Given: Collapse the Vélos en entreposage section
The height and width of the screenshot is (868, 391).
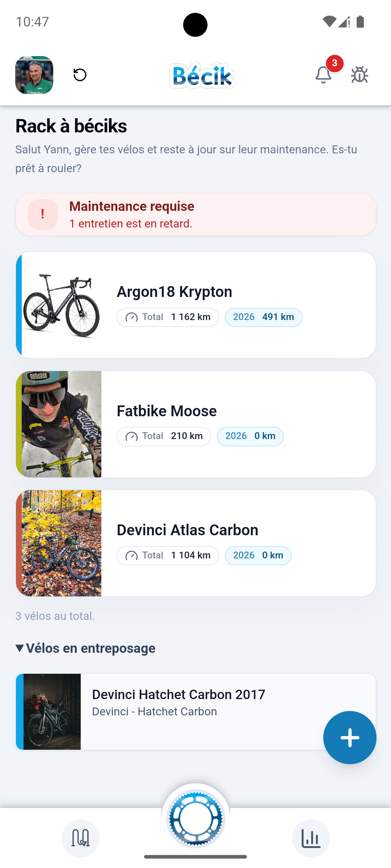Looking at the screenshot, I should 85,648.
